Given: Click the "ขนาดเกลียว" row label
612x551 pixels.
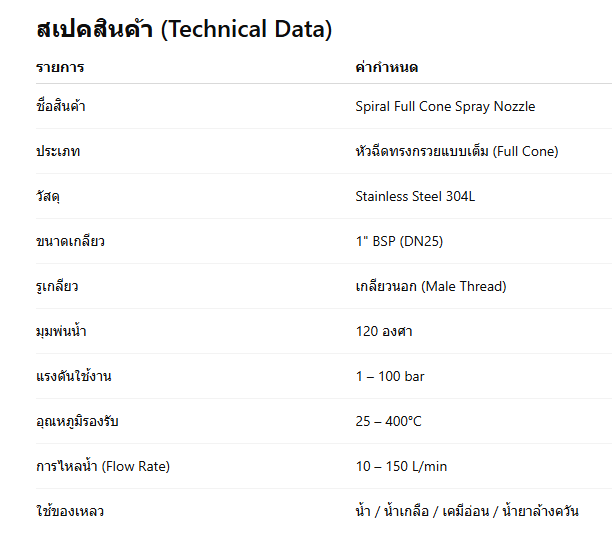Looking at the screenshot, I should 70,242.
